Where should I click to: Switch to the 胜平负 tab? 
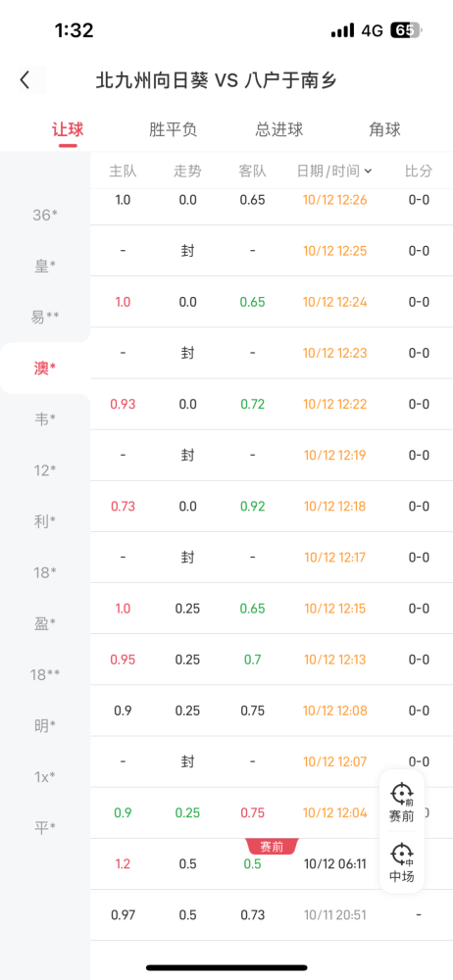[174, 129]
